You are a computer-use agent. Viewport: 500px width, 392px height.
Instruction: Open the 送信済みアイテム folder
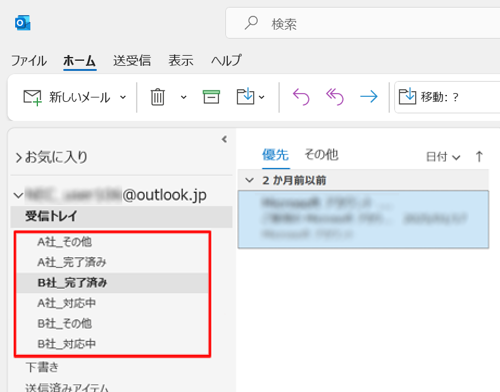coord(67,387)
